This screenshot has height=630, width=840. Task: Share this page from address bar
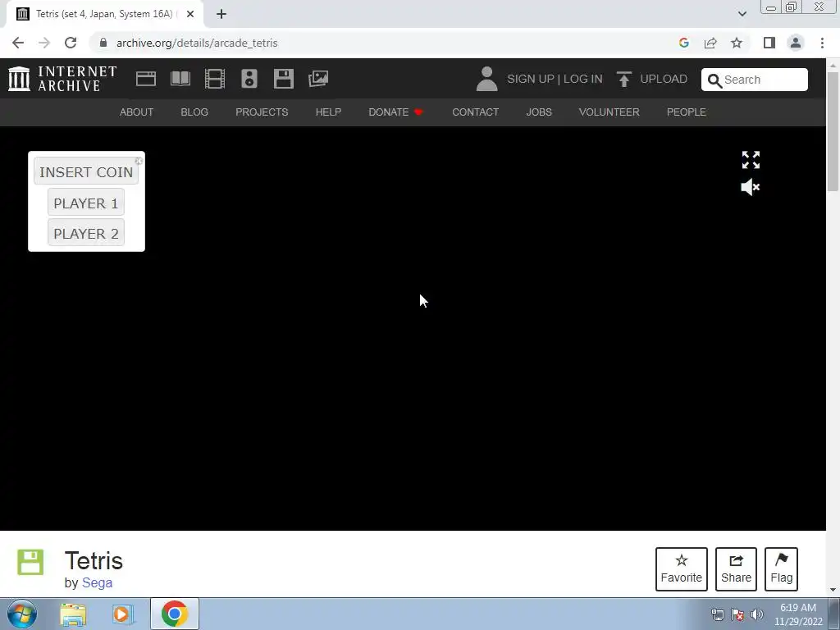point(710,43)
